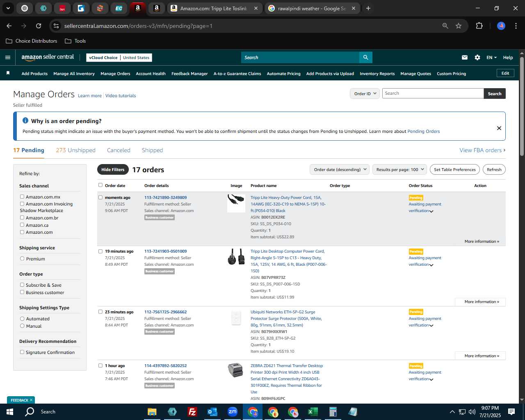Open the Seller Central hamburger menu
The image size is (525, 420).
point(8,57)
